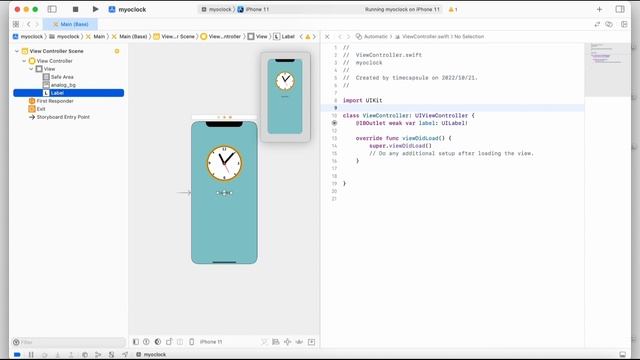Collapse the View tree node
Image resolution: width=640 pixels, height=360 pixels.
(x=31, y=69)
